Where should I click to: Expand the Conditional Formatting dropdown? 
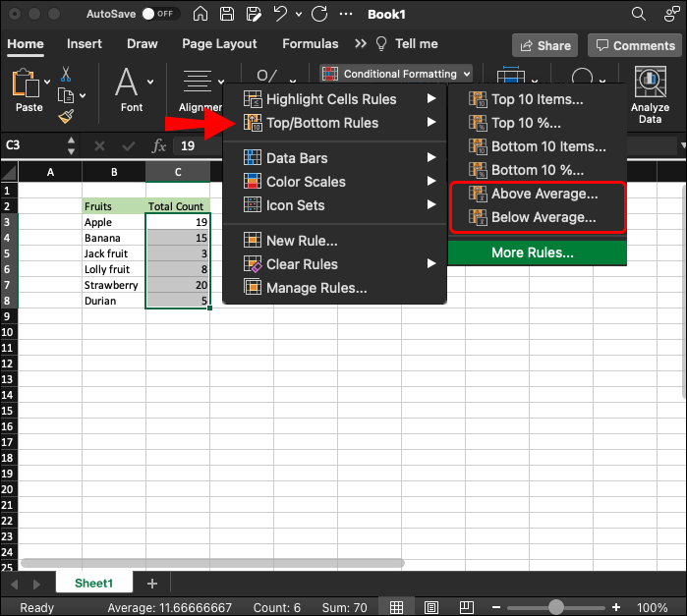click(x=396, y=74)
